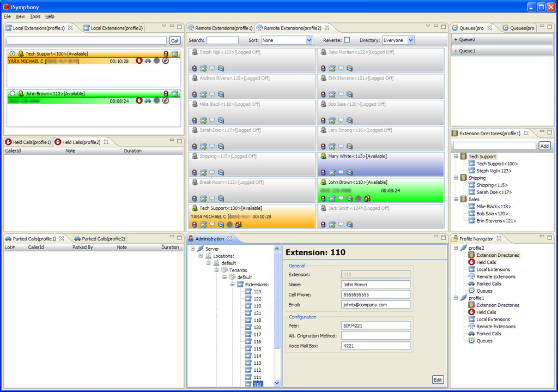The height and width of the screenshot is (392, 558).
Task: Click the Call button
Action: coord(174,40)
